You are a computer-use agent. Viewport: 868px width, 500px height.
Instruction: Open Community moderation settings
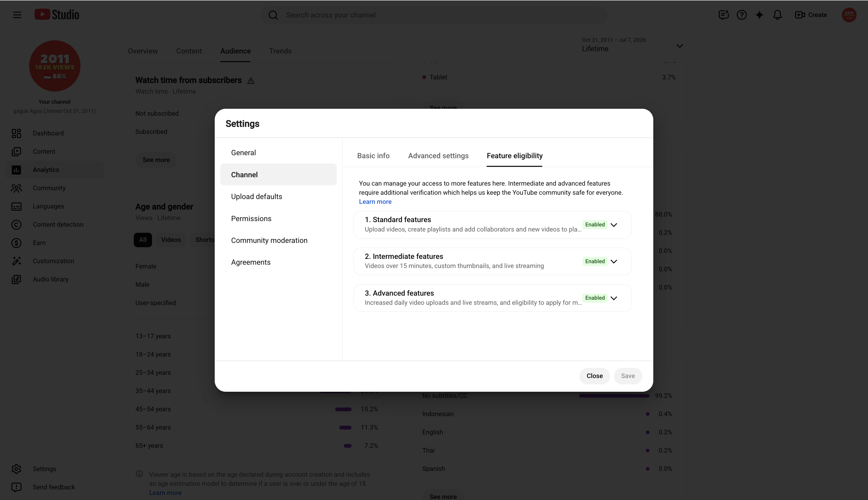pos(278,240)
